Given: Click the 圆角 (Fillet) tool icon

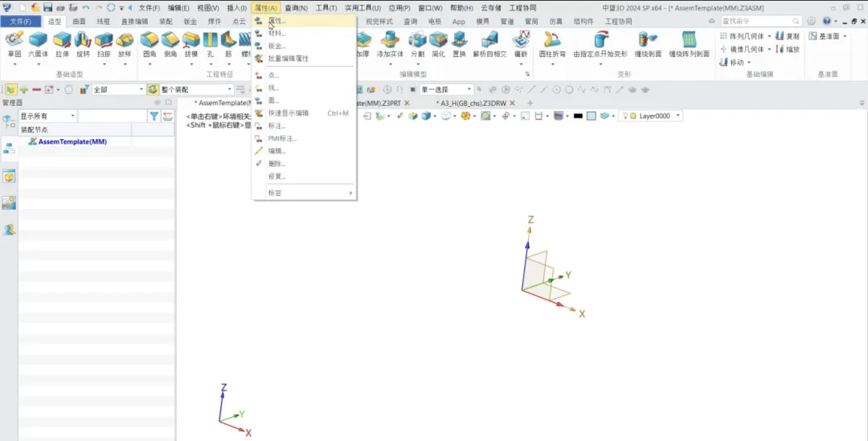Looking at the screenshot, I should pyautogui.click(x=149, y=39).
